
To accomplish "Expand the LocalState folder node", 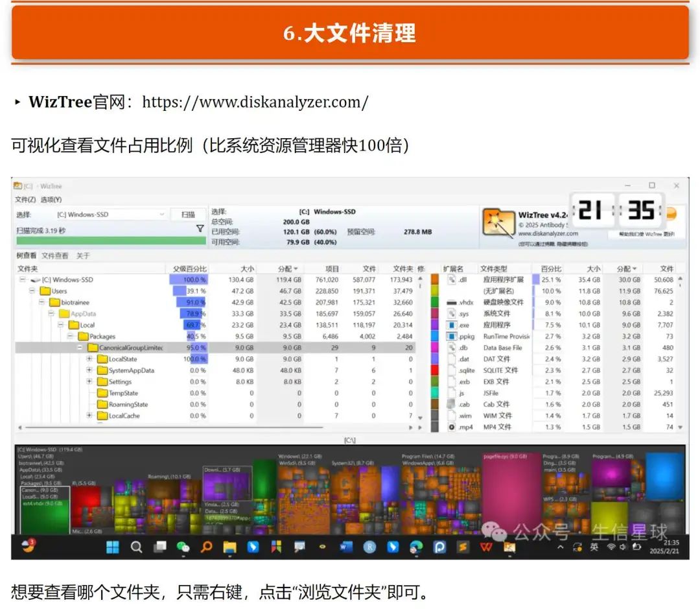I will pos(89,359).
